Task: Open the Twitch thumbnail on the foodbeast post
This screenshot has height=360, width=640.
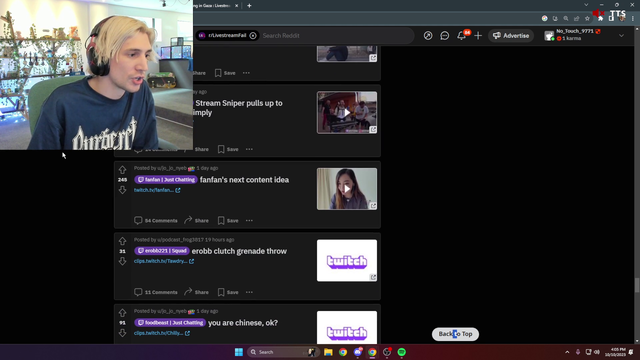Action: [347, 327]
